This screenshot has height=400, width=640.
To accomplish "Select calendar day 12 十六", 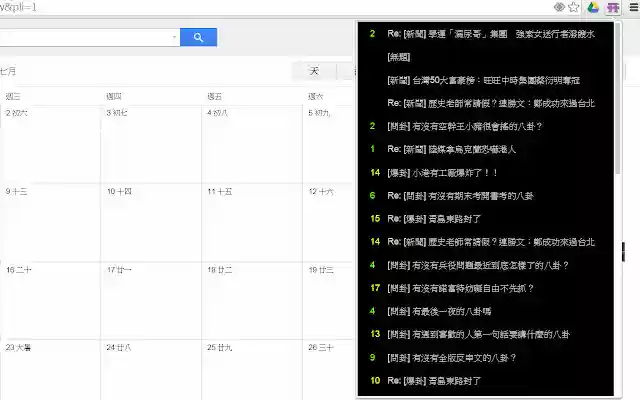I will (x=321, y=191).
